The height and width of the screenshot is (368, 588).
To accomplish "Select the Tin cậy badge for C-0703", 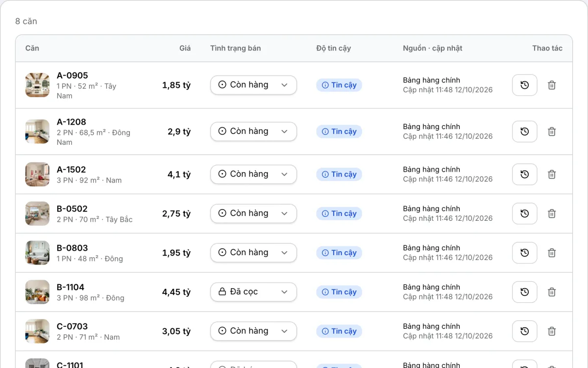I will (339, 331).
